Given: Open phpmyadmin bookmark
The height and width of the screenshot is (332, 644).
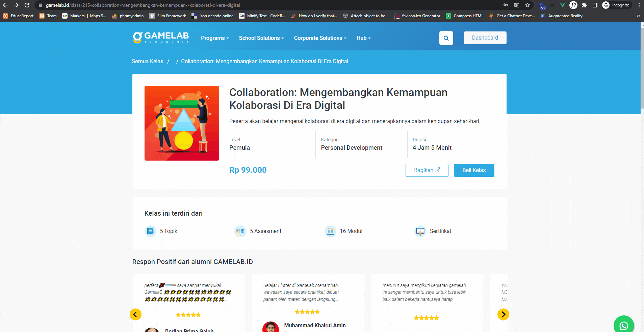Looking at the screenshot, I should click(128, 16).
